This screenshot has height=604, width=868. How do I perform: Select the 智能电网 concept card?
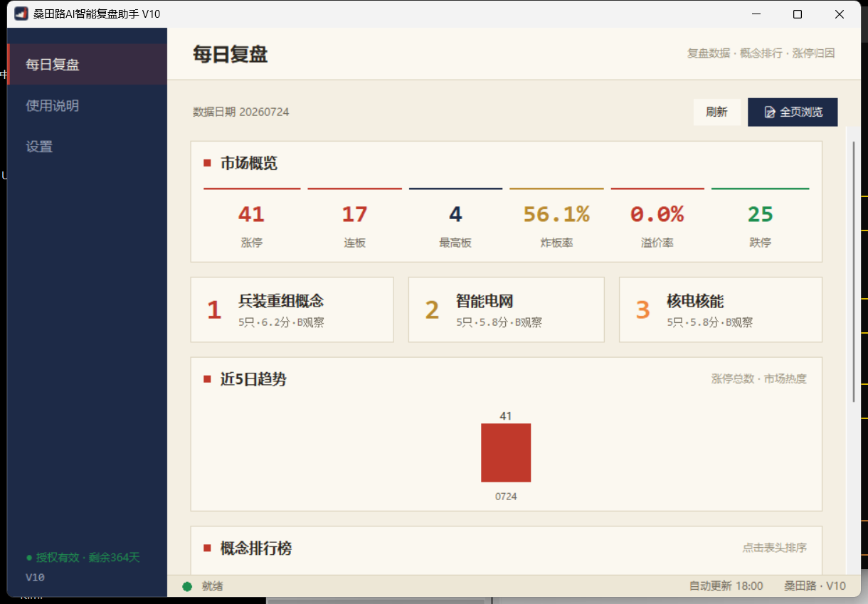pos(507,309)
